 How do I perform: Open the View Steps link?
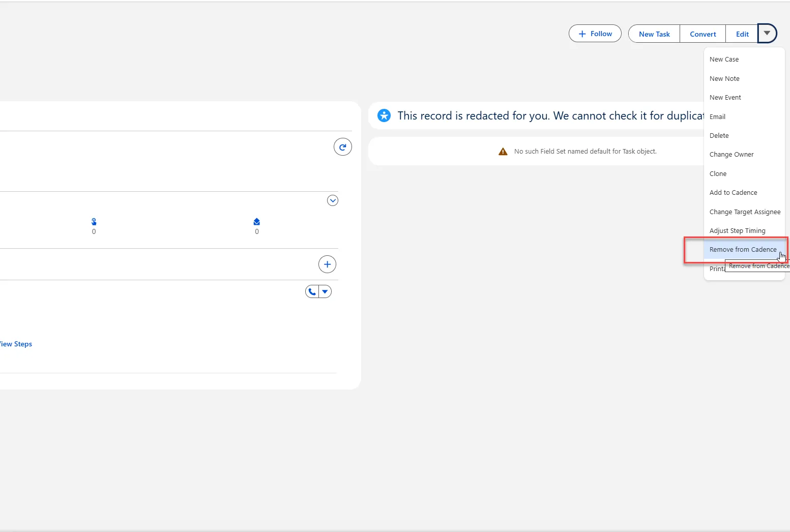(16, 344)
